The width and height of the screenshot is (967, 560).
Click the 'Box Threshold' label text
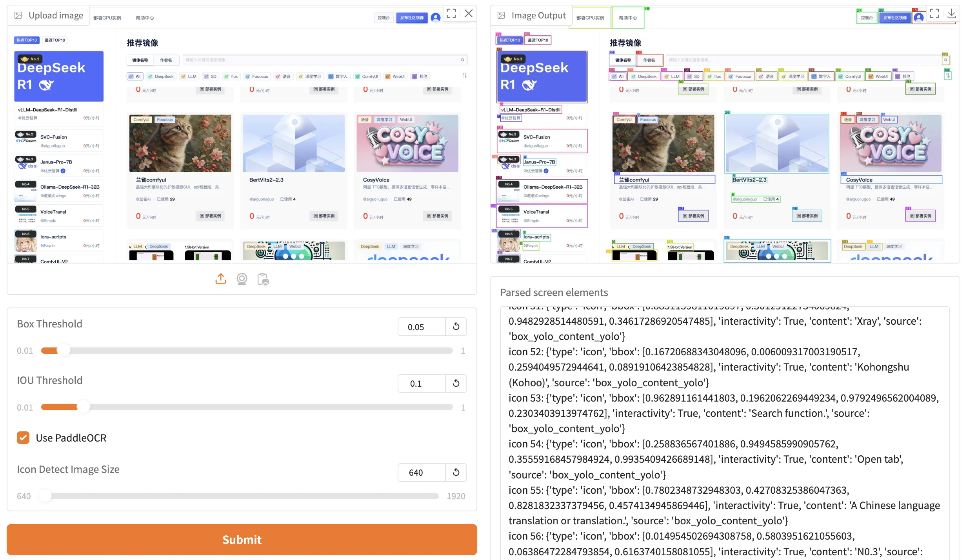[x=49, y=324]
